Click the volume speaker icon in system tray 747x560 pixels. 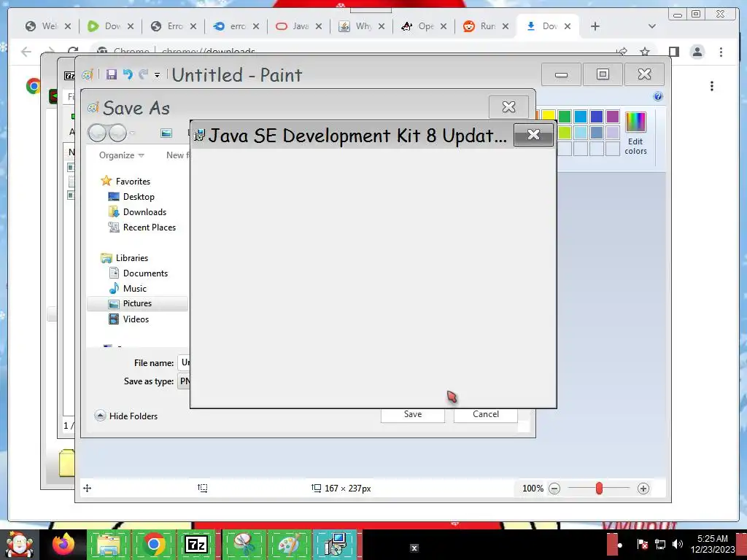[677, 544]
